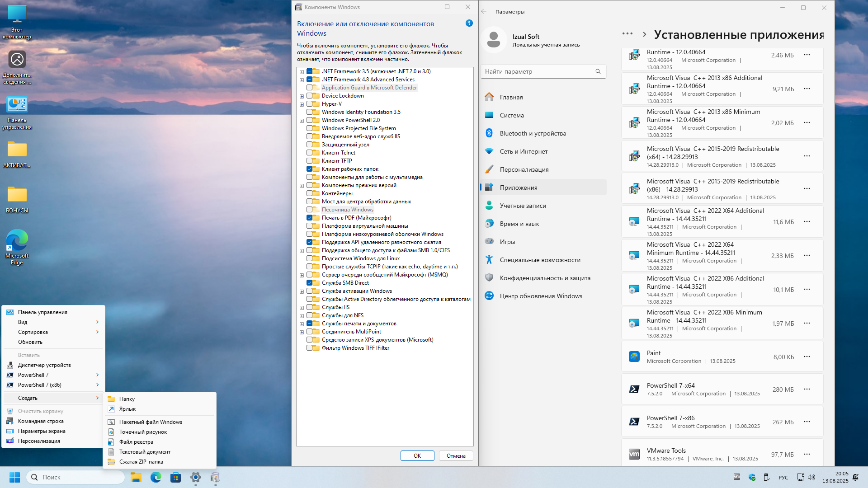Select the АКТИВАТ... desktop folder

[17, 155]
